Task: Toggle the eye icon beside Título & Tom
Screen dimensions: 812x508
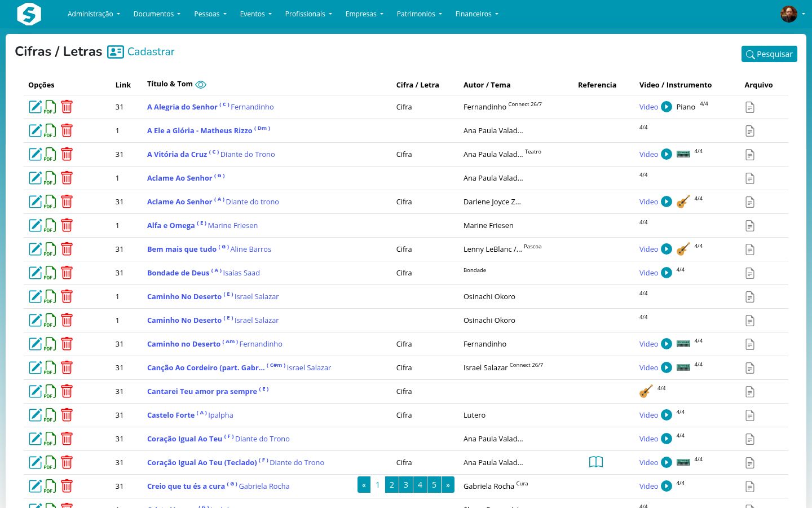Action: (201, 85)
